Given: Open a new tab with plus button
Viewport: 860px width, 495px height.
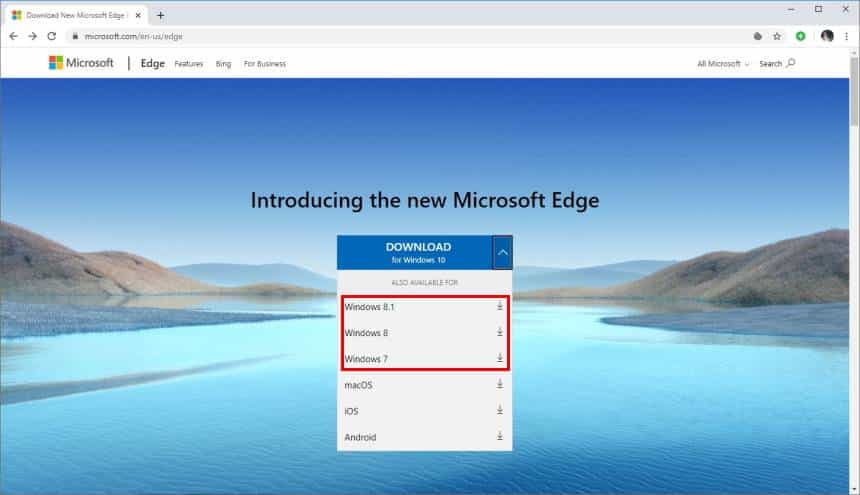Looking at the screenshot, I should [160, 15].
